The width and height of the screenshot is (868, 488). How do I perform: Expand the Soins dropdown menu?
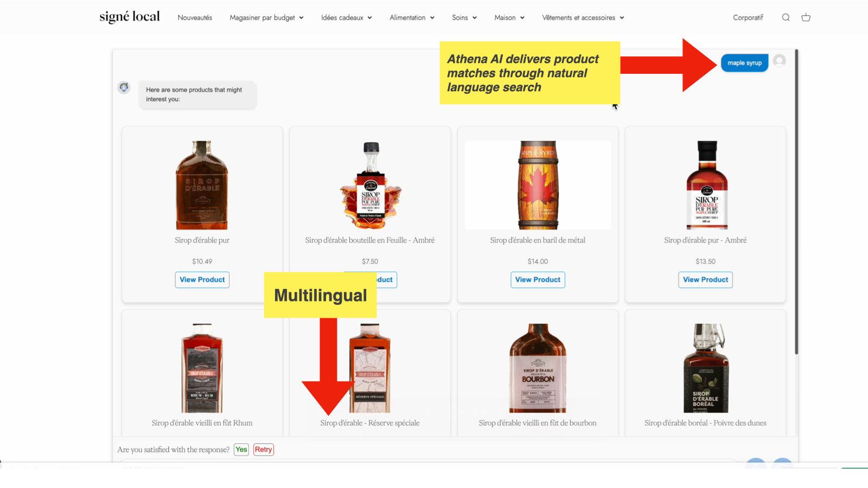click(464, 17)
